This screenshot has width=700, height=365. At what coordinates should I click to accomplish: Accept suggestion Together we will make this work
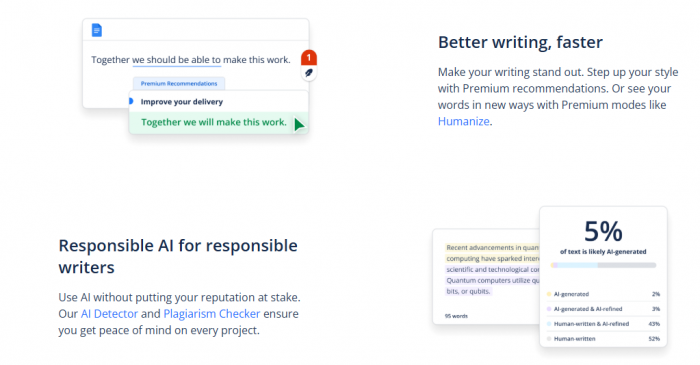214,122
